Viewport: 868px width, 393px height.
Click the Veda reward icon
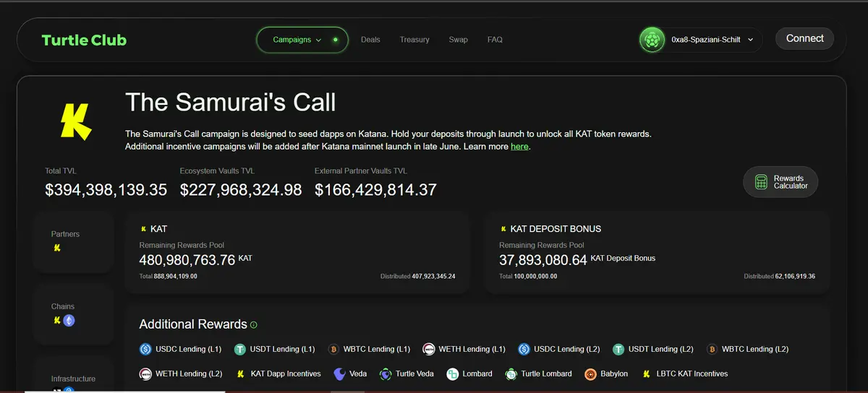point(339,374)
